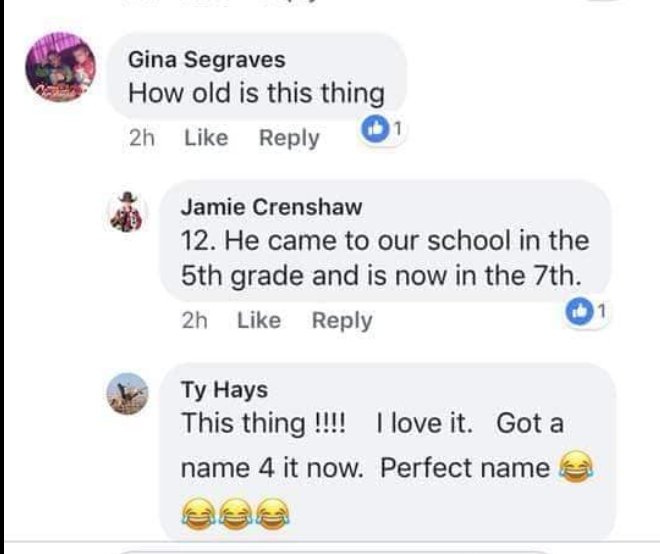The width and height of the screenshot is (660, 554).
Task: Open Jamie Crenshaw's profile avatar
Action: click(x=127, y=213)
